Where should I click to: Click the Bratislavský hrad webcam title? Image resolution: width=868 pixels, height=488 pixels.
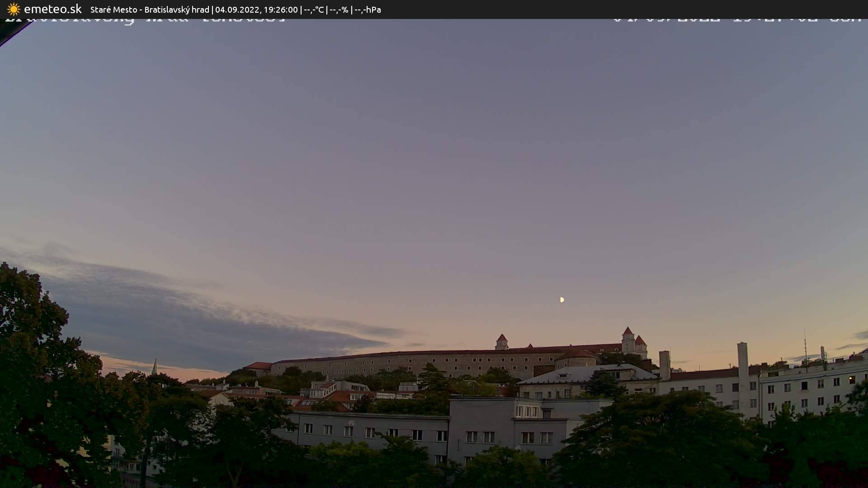point(176,9)
